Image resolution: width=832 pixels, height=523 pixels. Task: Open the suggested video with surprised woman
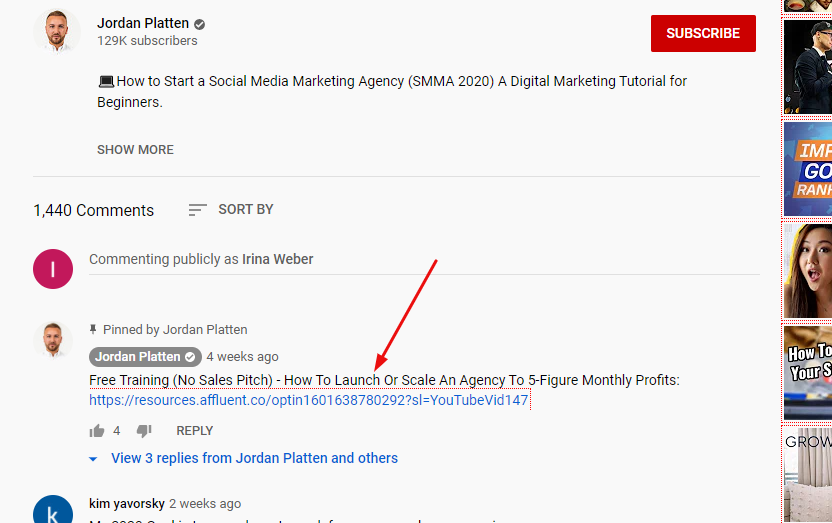click(x=808, y=271)
